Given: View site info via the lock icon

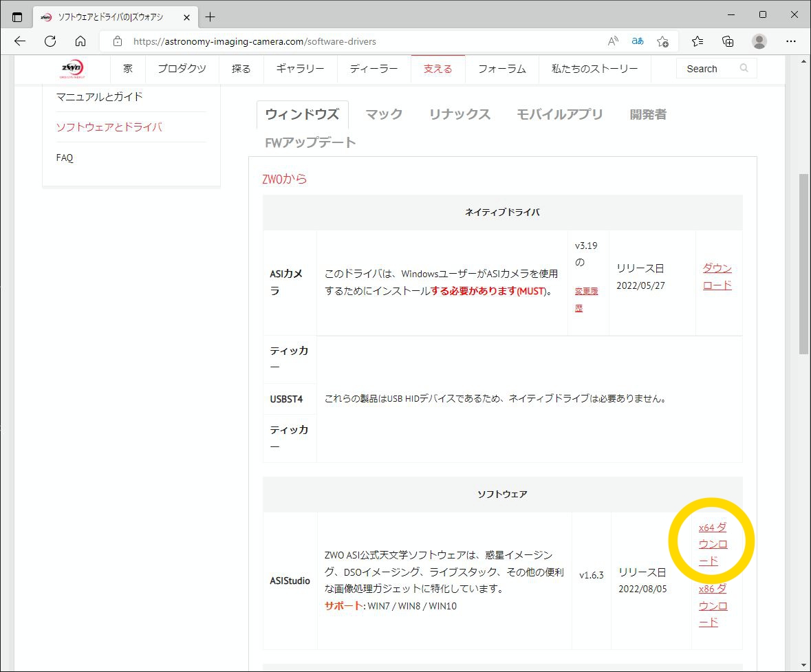Looking at the screenshot, I should (118, 41).
